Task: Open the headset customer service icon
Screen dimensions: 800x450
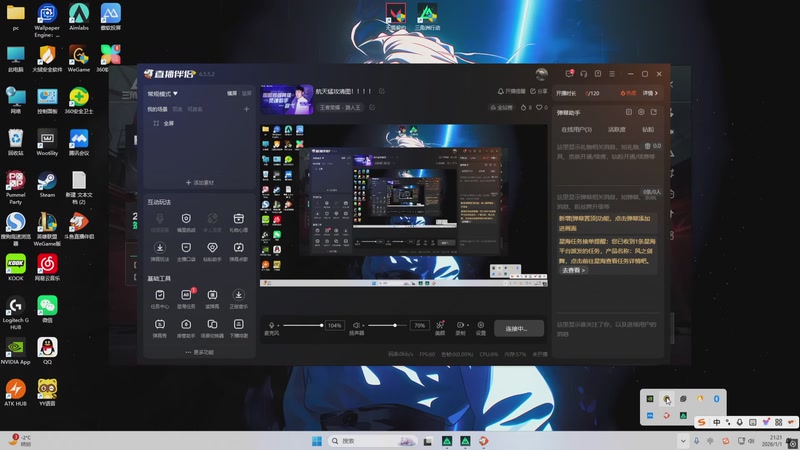Action: point(584,74)
